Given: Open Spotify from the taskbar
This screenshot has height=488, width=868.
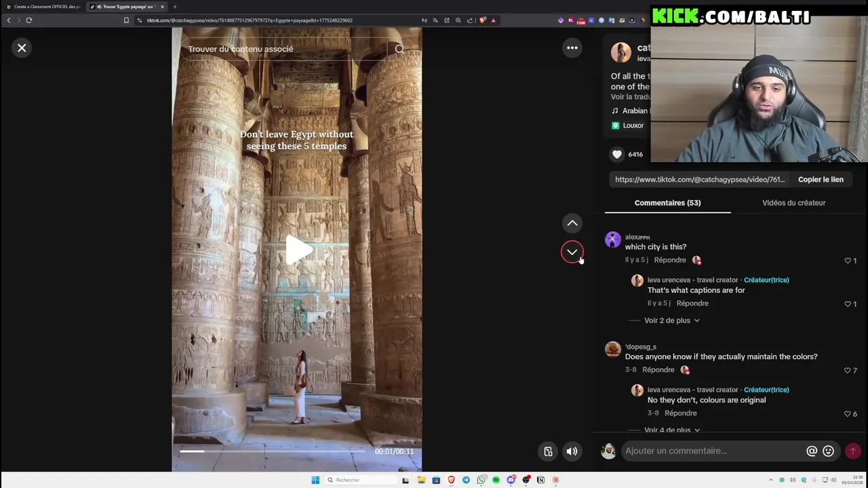Looking at the screenshot, I should pos(496,480).
